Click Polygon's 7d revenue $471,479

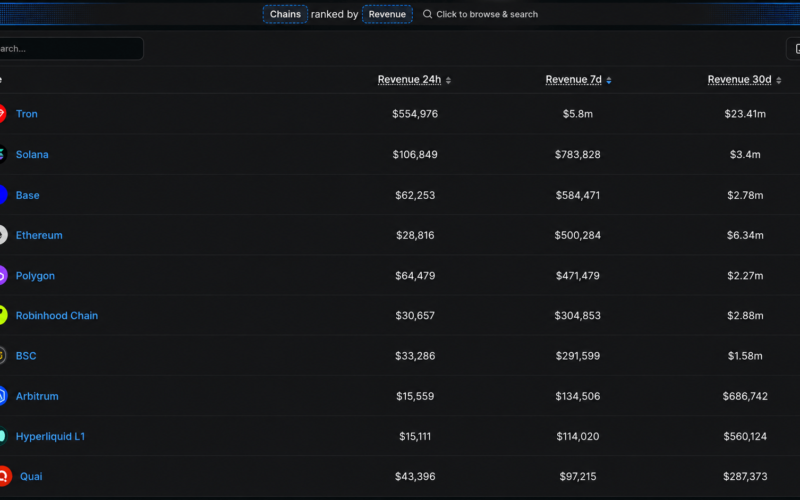[x=578, y=276]
